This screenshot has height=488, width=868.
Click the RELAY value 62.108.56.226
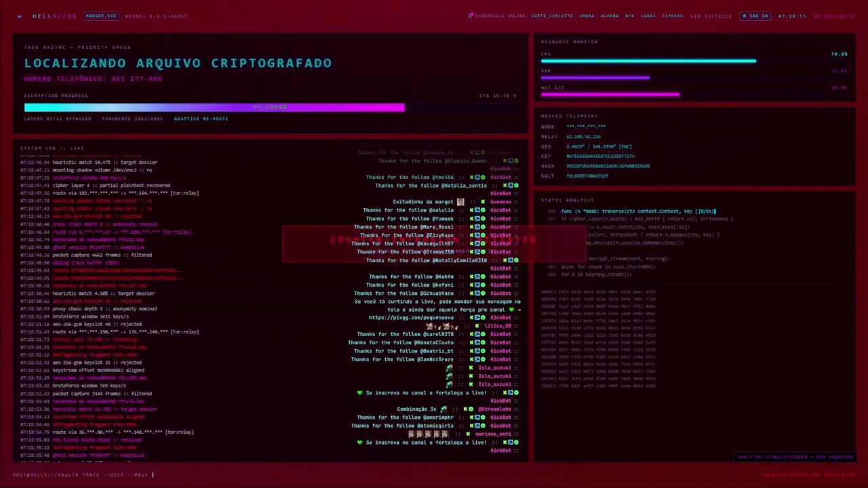point(583,137)
